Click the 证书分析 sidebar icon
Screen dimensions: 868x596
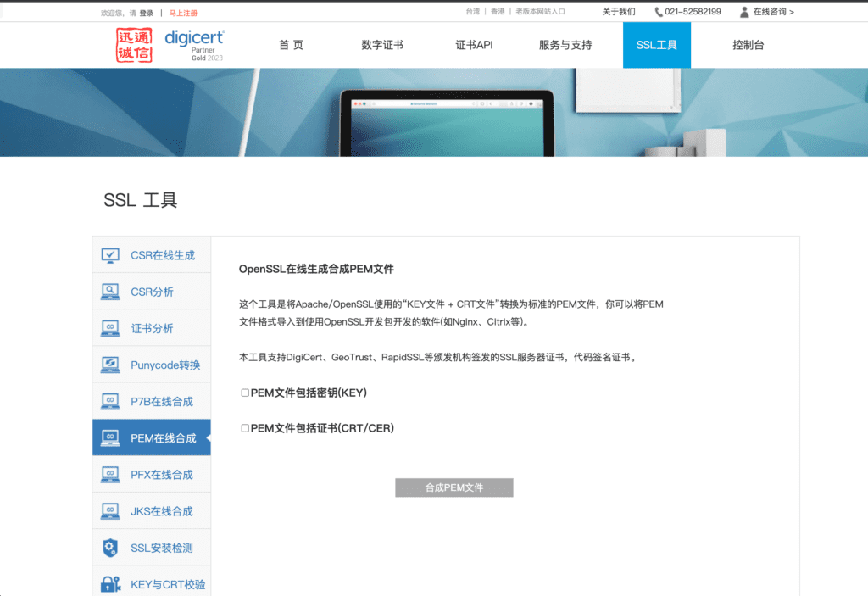[110, 328]
